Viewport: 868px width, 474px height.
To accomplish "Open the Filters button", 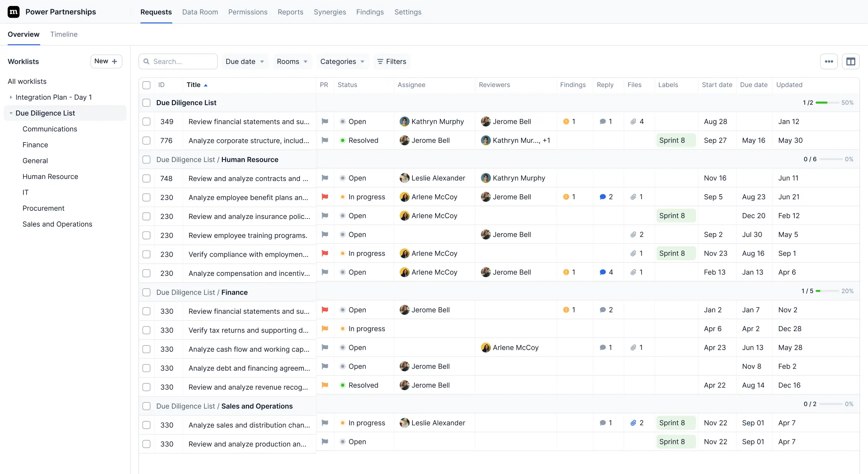I will pyautogui.click(x=392, y=62).
